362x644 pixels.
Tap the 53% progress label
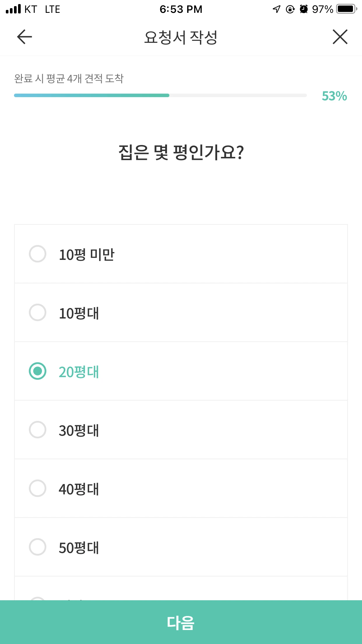pyautogui.click(x=334, y=96)
